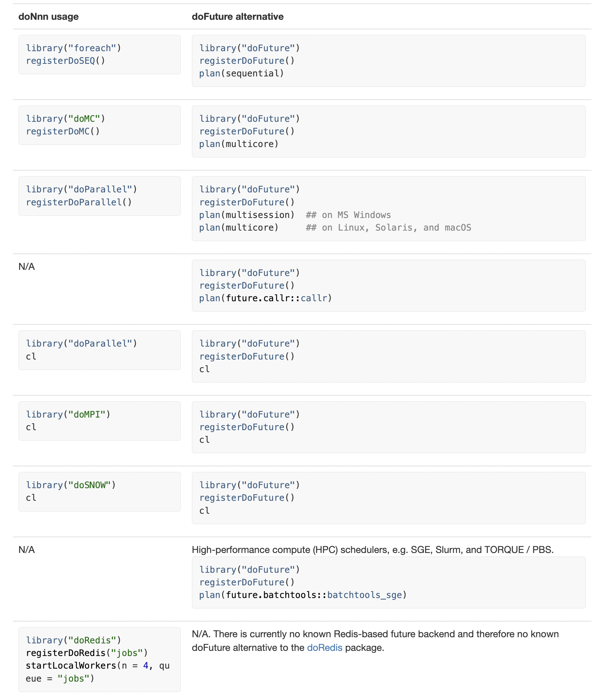Click the registerDoSEQ function link
604x700 pixels.
[x=60, y=61]
